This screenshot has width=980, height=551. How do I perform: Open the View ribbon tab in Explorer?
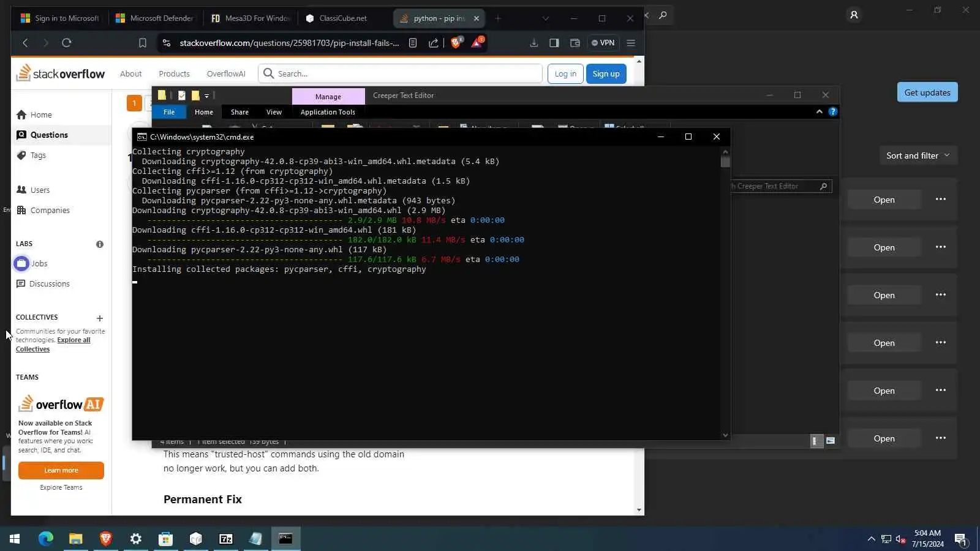click(x=274, y=112)
